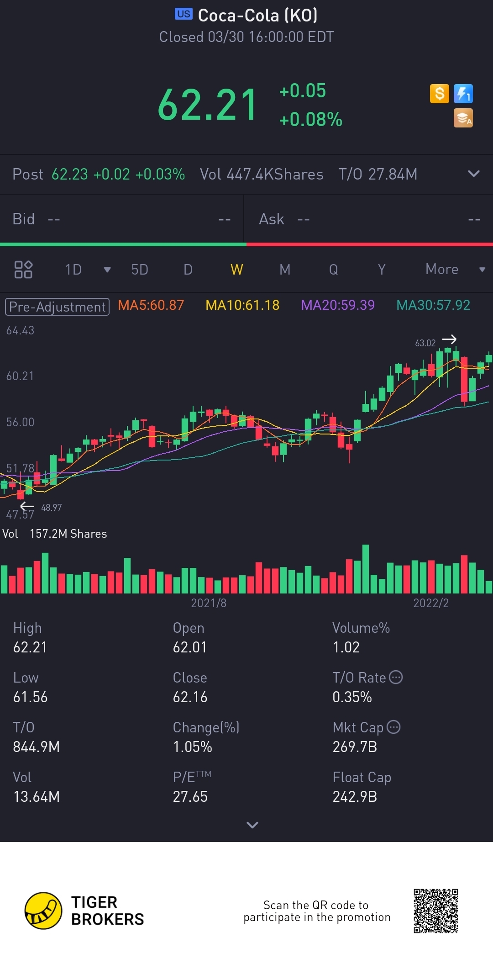Viewport: 493px width, 980px height.
Task: Tap the Close 62.16 value
Action: pyautogui.click(x=190, y=697)
